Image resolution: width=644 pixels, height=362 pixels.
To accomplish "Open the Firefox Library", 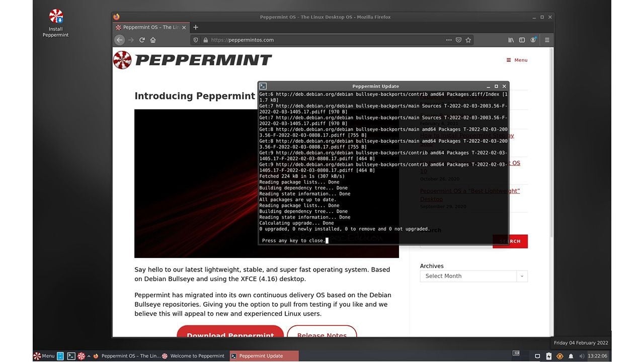I will (511, 40).
